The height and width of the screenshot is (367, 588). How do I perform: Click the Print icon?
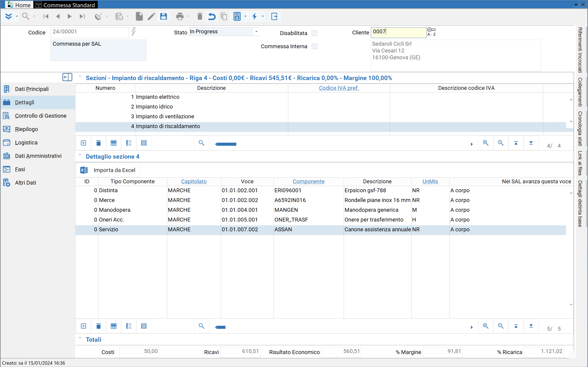tap(180, 17)
